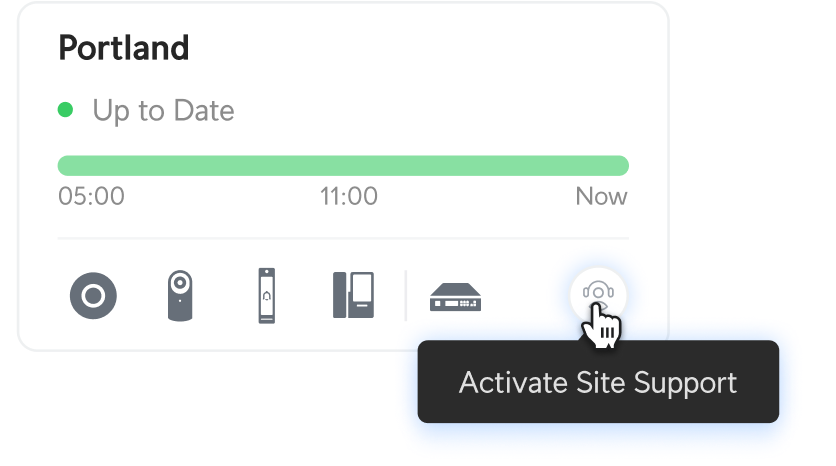This screenshot has width=836, height=466.
Task: Click the middle of the green timeline bar
Action: [343, 165]
